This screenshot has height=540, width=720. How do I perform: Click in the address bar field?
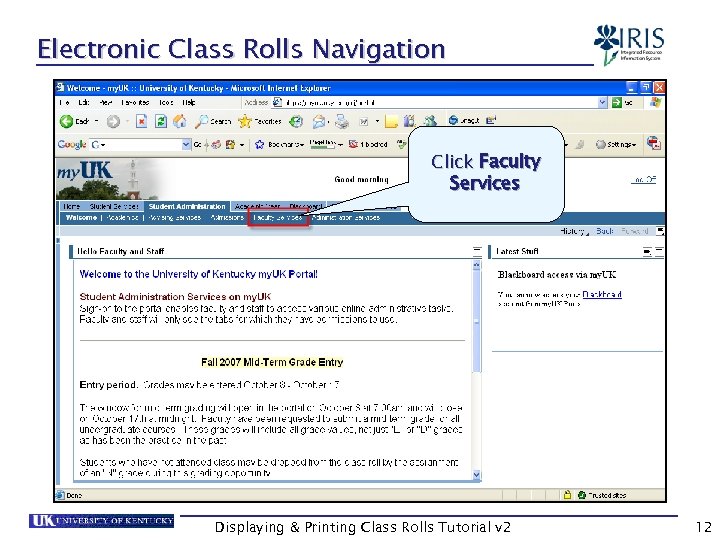coord(439,103)
